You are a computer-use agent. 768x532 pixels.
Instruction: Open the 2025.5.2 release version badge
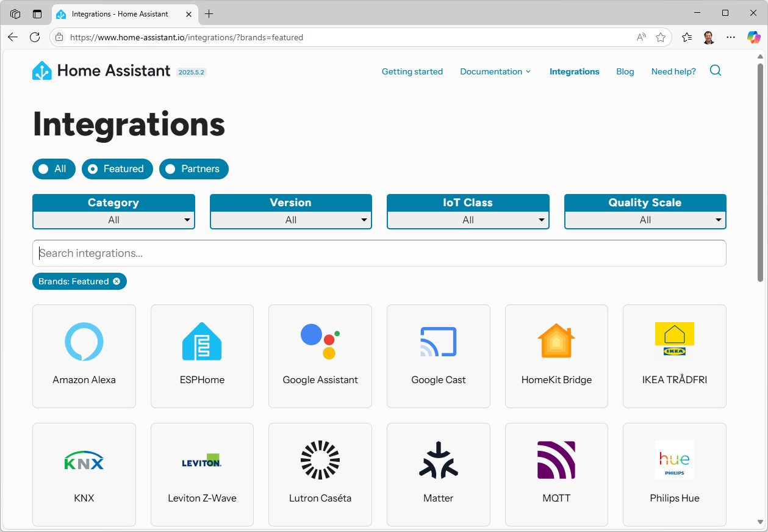[192, 72]
